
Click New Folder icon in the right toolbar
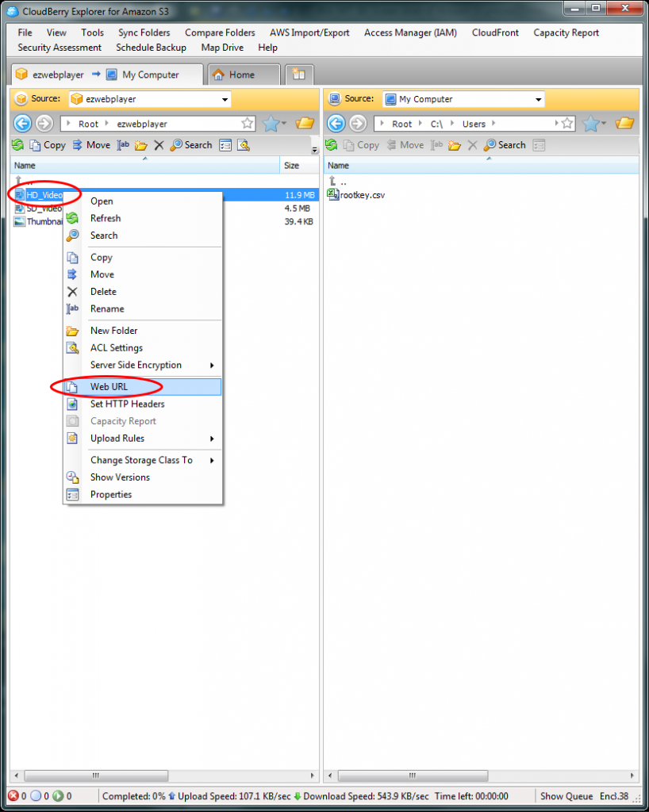click(455, 145)
